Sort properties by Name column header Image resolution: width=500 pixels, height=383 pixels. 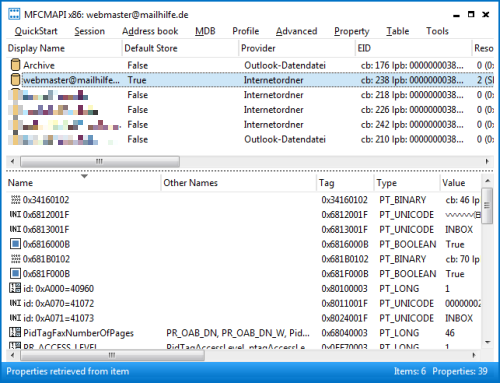point(83,183)
